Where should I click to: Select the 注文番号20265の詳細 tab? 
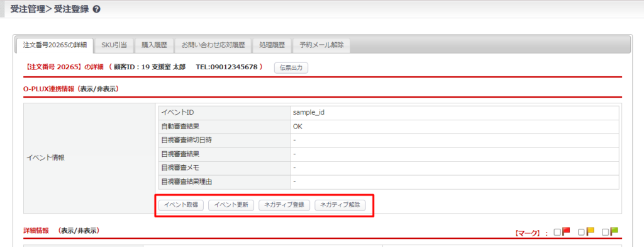tap(55, 46)
